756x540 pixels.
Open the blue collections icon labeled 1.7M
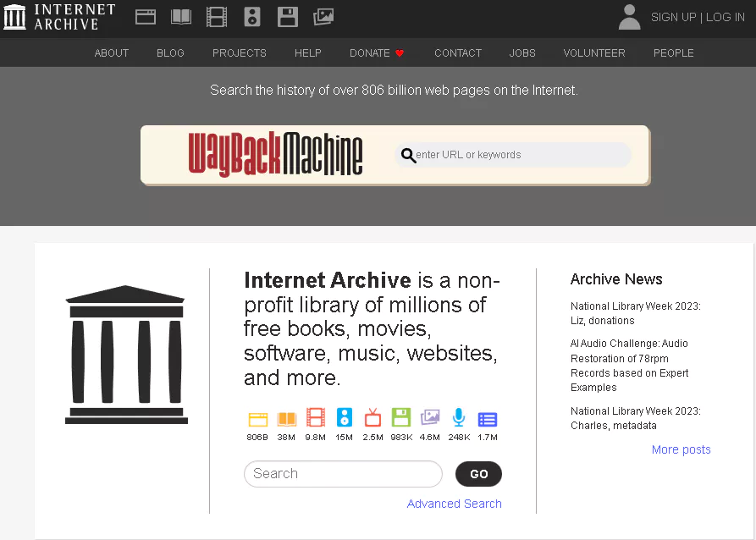pyautogui.click(x=488, y=420)
